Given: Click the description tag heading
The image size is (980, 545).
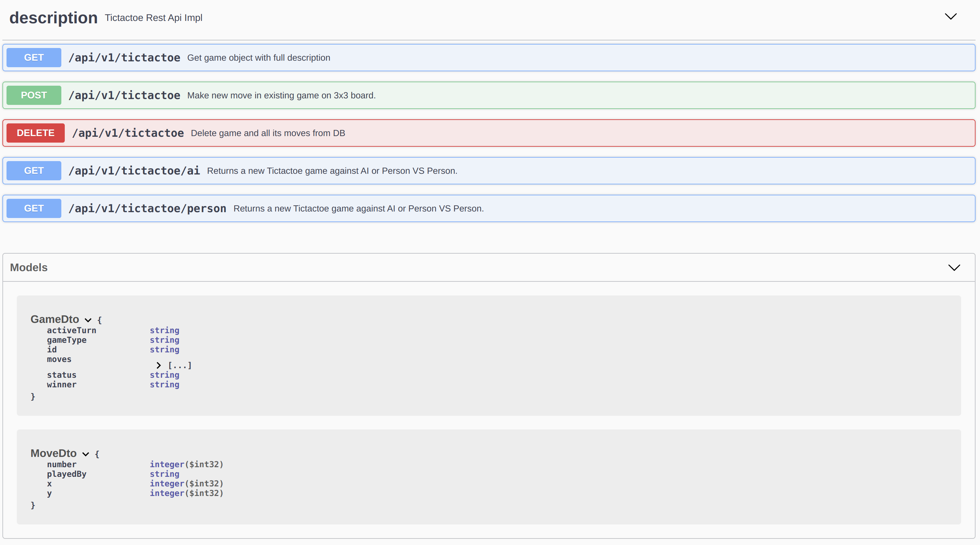Looking at the screenshot, I should click(x=53, y=17).
